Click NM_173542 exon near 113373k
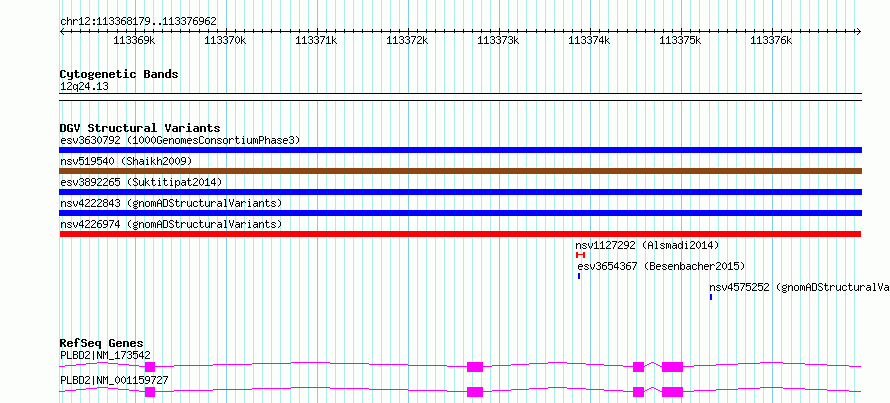The image size is (890, 403). (x=475, y=367)
